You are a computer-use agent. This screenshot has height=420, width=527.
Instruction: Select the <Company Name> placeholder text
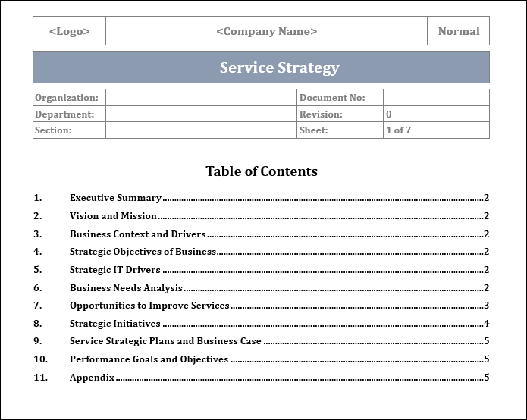coord(266,32)
